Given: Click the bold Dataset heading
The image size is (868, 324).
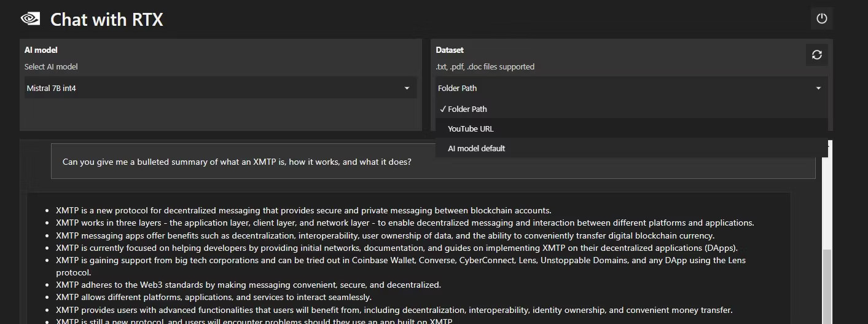Looking at the screenshot, I should coord(450,50).
